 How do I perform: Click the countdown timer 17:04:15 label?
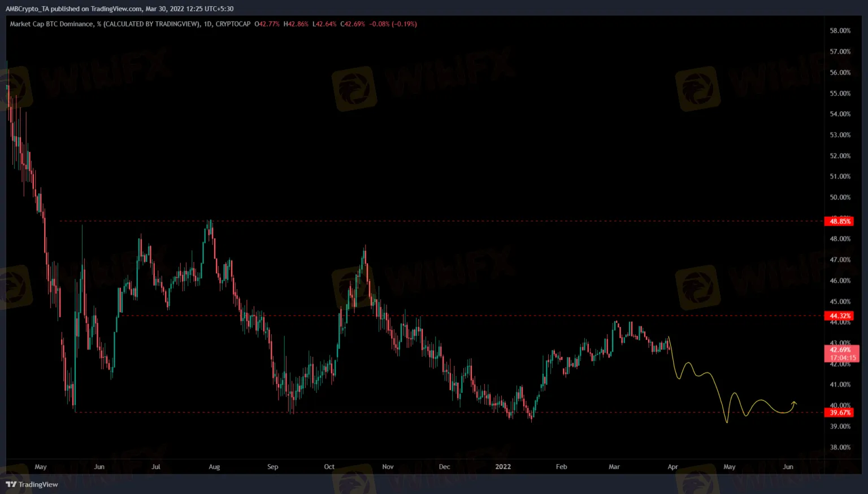[843, 358]
